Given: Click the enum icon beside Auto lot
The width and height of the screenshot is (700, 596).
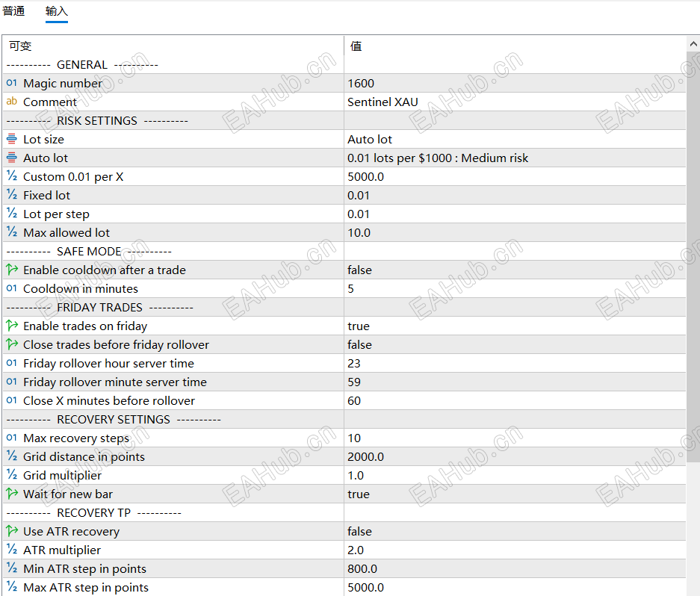Looking at the screenshot, I should click(x=12, y=158).
